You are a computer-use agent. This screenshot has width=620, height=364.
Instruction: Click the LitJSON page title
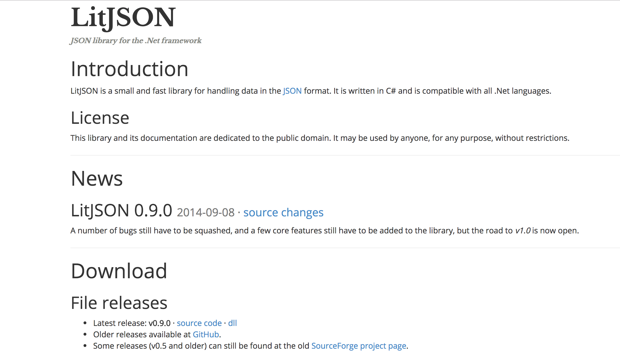123,18
